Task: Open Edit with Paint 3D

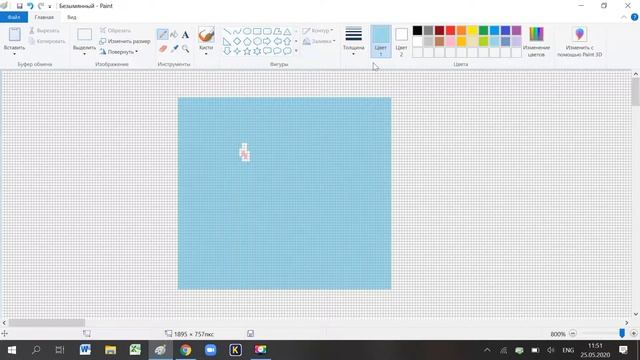Action: click(x=579, y=41)
